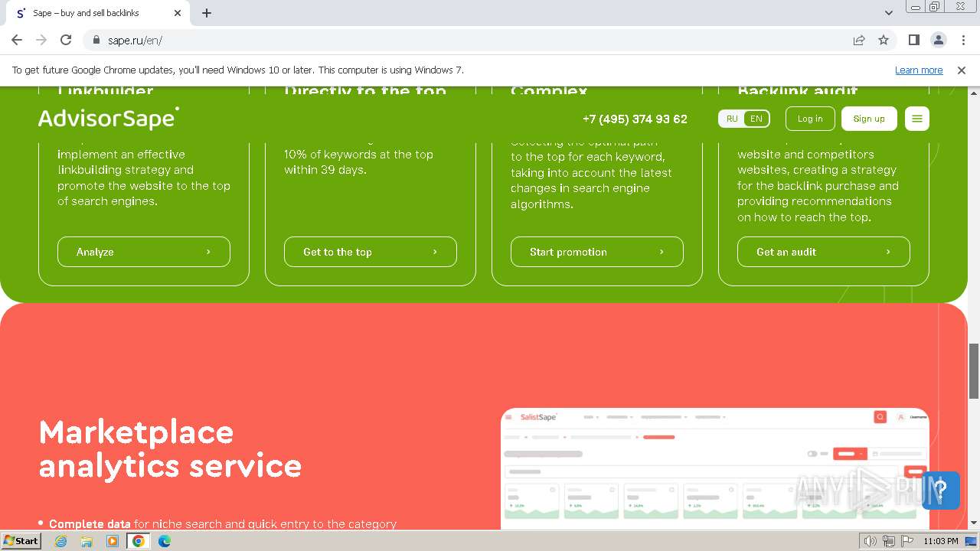Viewport: 980px width, 551px height.
Task: Click the volume icon in system tray
Action: (871, 541)
